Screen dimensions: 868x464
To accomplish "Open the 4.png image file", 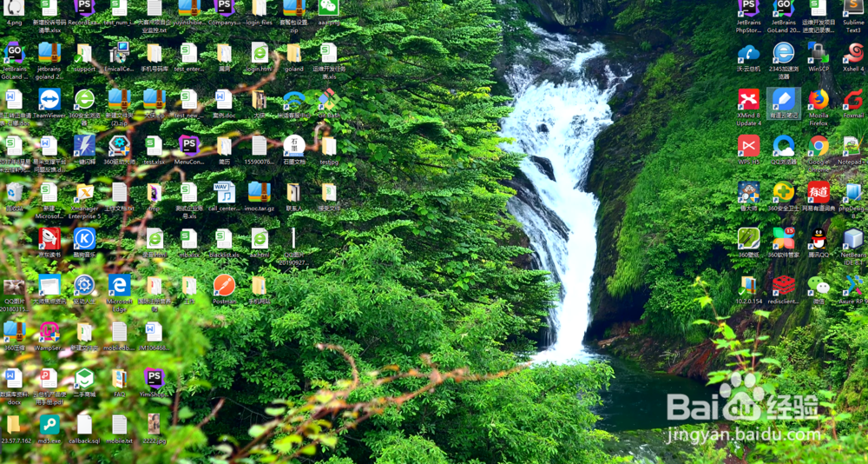I will [15, 7].
